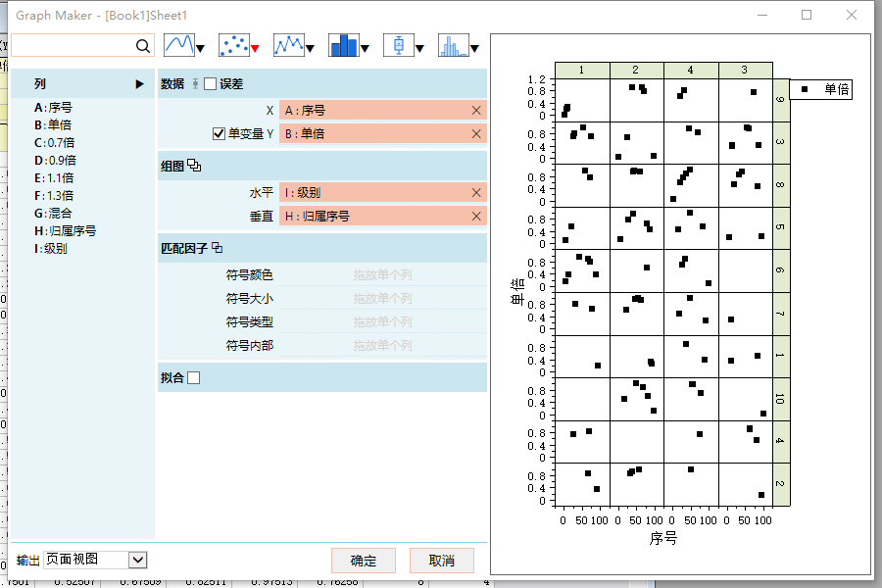
Task: Click the 符号大小 drop slot
Action: coord(382,298)
